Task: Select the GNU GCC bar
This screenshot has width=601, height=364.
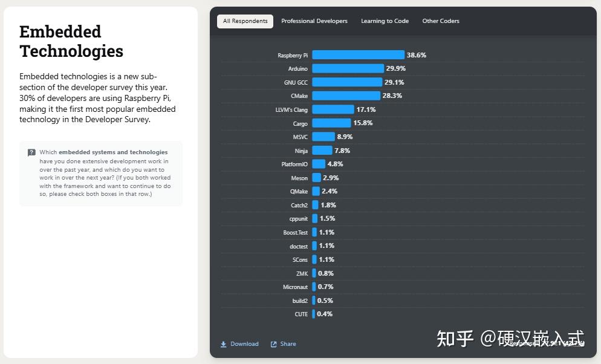Action: tap(347, 82)
